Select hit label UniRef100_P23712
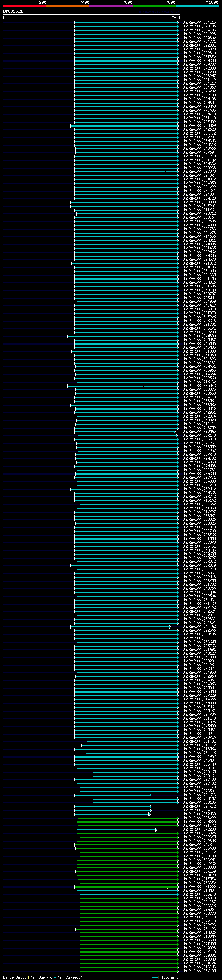Viewport: 222px width, 980px height. pyautogui.click(x=199, y=213)
